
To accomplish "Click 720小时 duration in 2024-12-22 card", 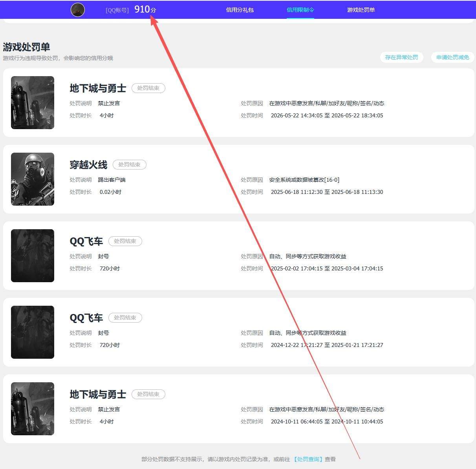I will click(x=110, y=345).
